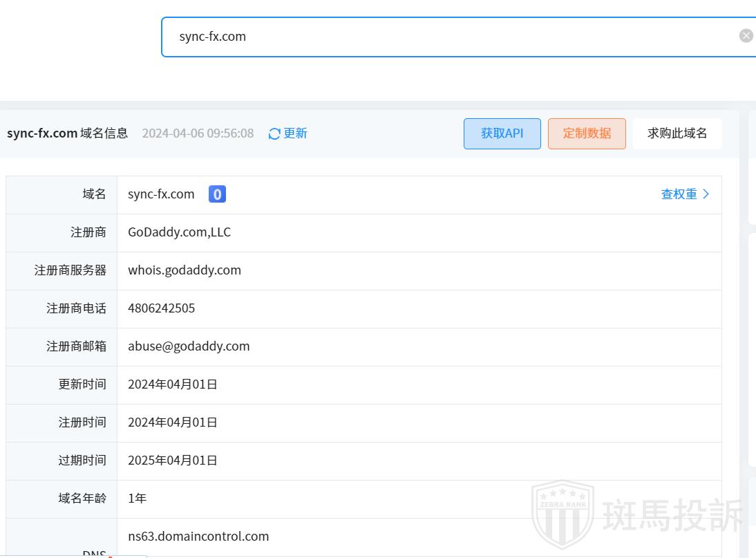This screenshot has height=558, width=756.
Task: Click 求购此域名 to inquire about purchase
Action: click(677, 133)
